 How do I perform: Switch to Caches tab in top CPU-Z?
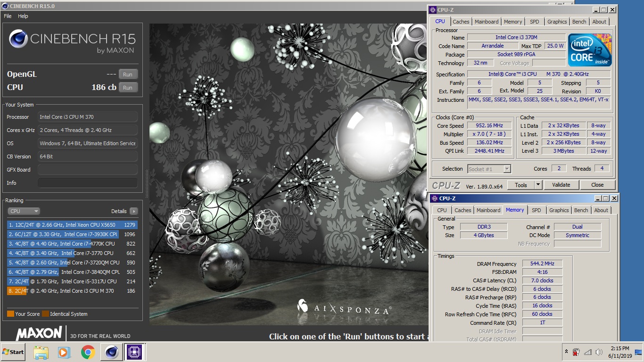[x=461, y=22]
